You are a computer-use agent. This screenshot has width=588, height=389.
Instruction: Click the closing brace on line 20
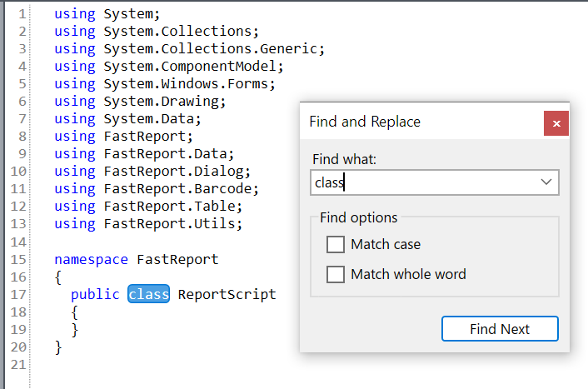click(58, 347)
